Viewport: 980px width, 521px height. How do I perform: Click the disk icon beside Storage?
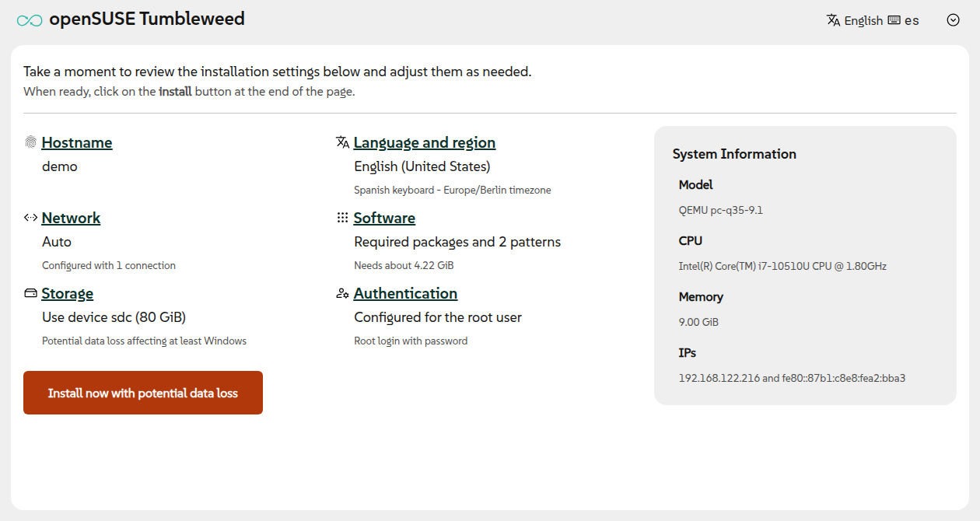(30, 293)
